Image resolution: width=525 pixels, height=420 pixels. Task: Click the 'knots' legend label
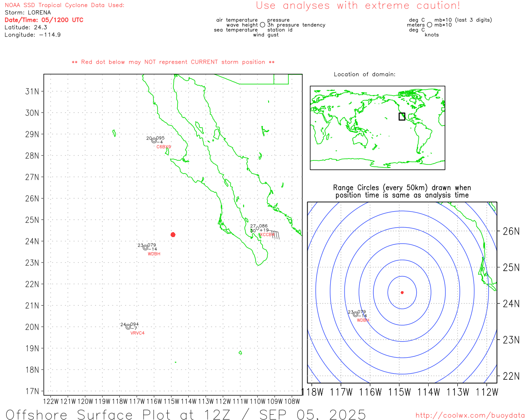tap(431, 35)
